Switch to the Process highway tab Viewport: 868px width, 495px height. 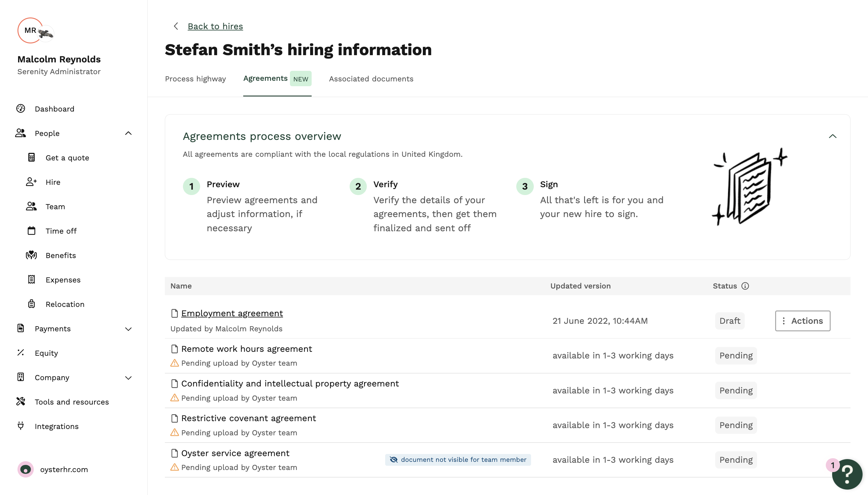click(195, 79)
